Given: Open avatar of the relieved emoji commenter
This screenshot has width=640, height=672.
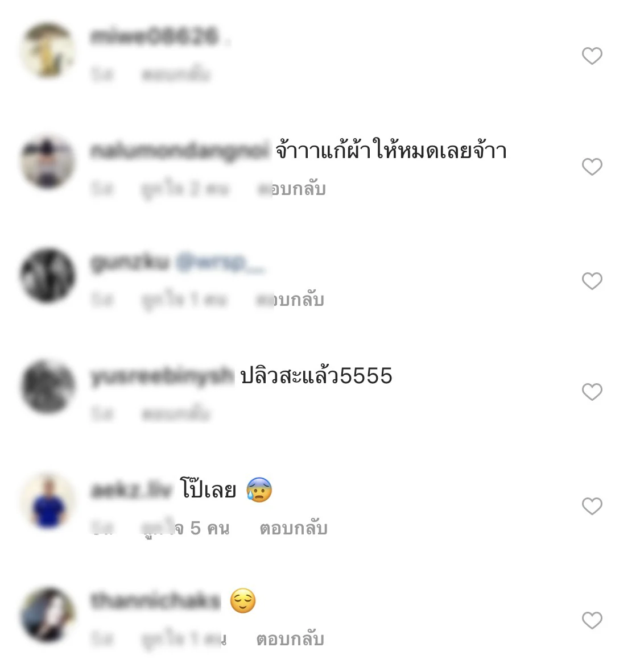Looking at the screenshot, I should 48,615.
